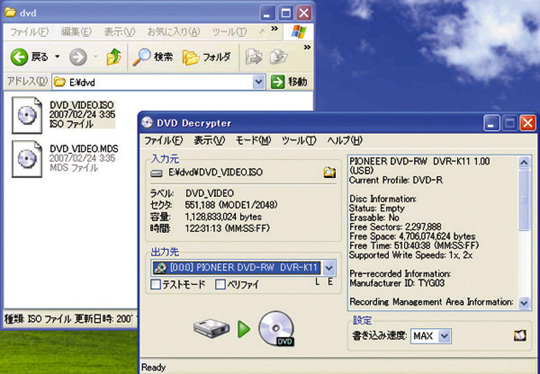Click the DVD disc icon in DVD Decrypter
This screenshot has width=540, height=374.
point(277,328)
